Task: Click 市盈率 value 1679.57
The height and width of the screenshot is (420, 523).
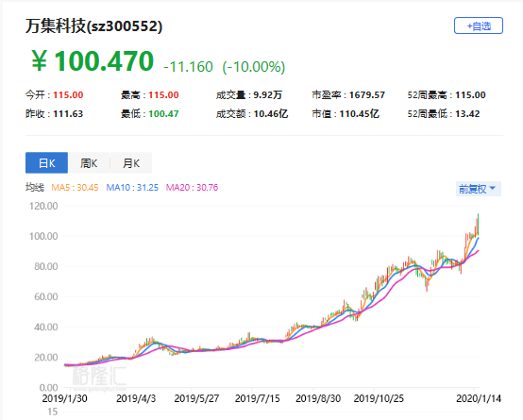Action: 367,95
